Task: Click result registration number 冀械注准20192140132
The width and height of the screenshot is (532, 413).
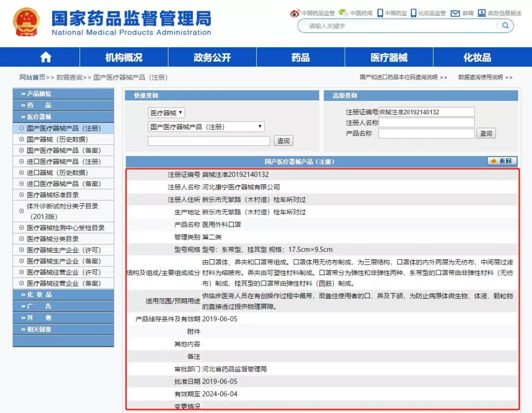Action: (x=235, y=174)
